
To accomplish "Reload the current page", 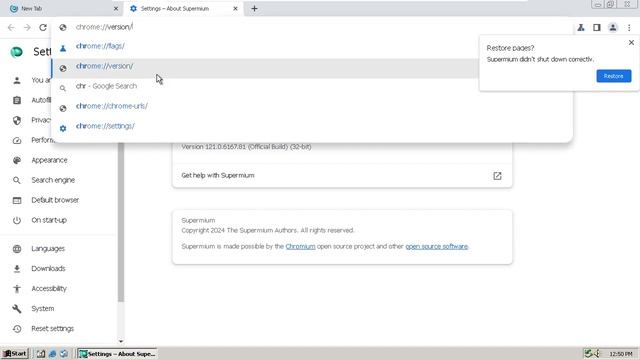I will point(43,27).
